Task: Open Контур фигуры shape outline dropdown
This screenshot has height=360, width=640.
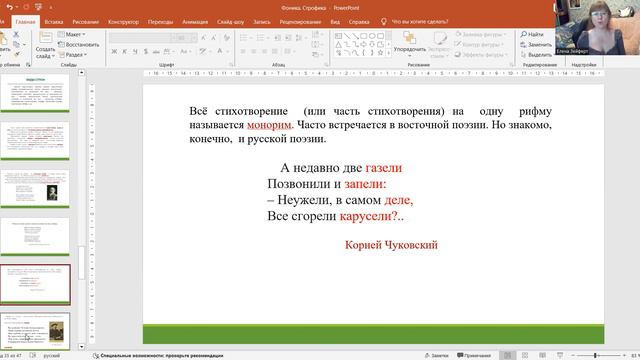Action: point(480,44)
